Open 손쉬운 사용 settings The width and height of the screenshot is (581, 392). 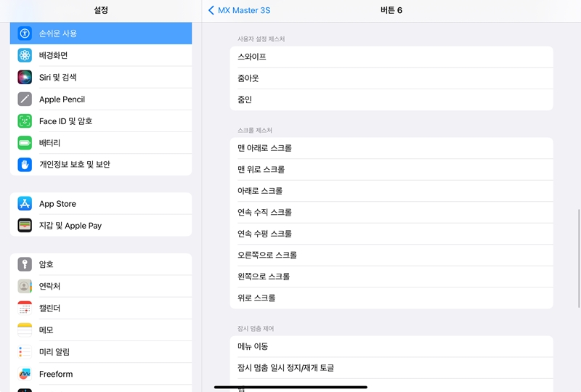click(101, 33)
